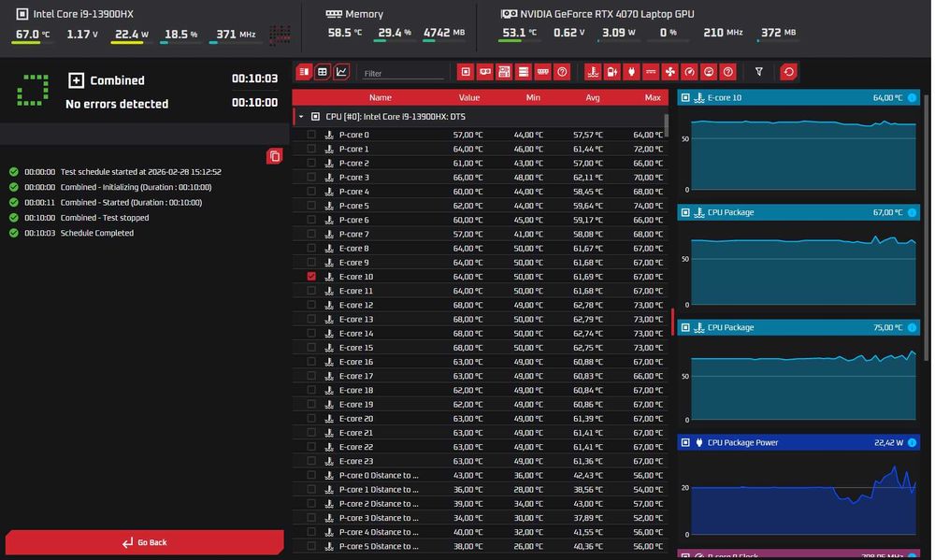The image size is (935, 560).
Task: Select the E-core 15 row name
Action: coord(356,348)
